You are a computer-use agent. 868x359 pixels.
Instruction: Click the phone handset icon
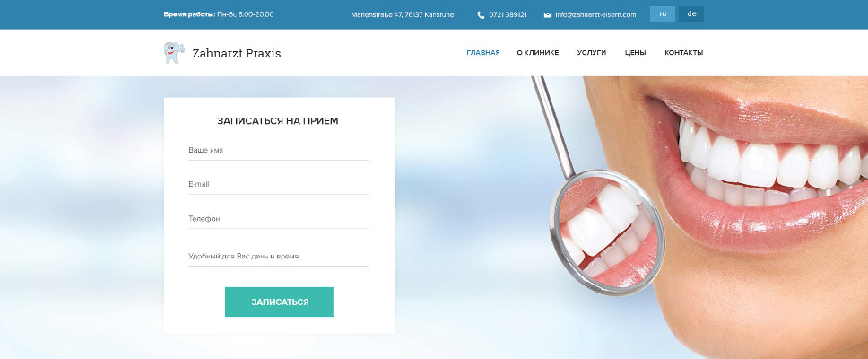(481, 15)
